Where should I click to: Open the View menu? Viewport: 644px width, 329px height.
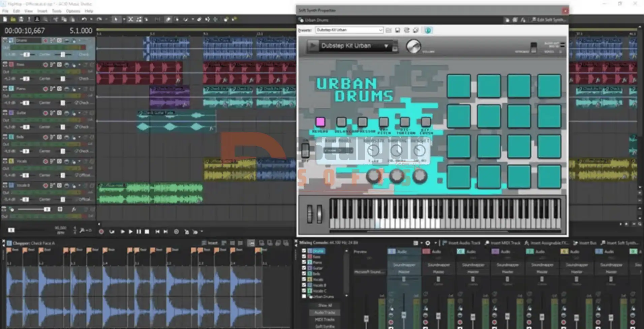[29, 11]
